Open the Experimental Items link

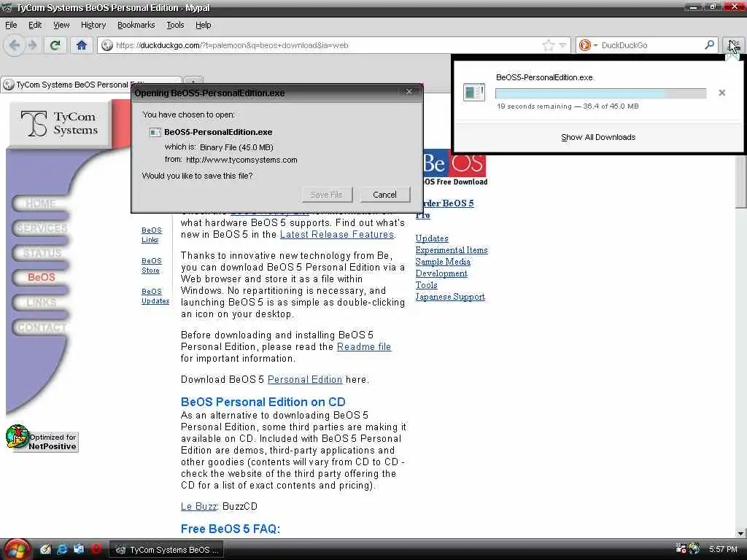[x=452, y=250]
